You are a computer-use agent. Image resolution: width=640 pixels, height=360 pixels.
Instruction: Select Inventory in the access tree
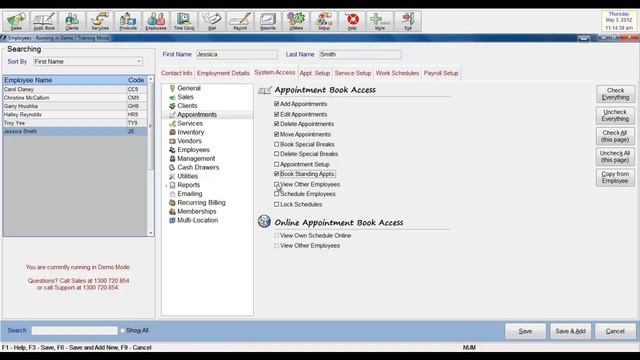tap(191, 132)
